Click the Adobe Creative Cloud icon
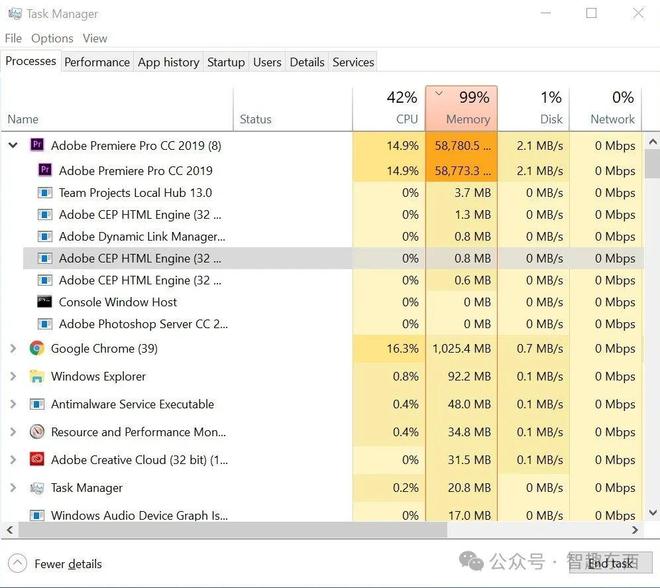660x588 pixels. tap(37, 460)
